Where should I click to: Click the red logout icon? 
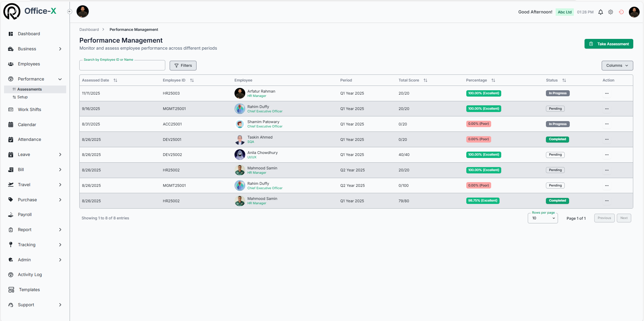pyautogui.click(x=621, y=12)
